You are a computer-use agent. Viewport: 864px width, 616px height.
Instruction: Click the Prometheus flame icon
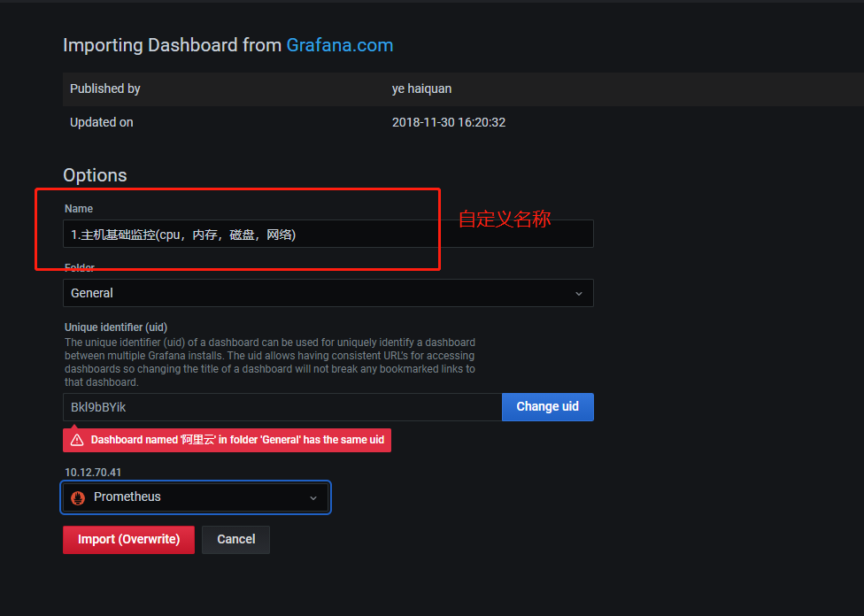point(78,497)
